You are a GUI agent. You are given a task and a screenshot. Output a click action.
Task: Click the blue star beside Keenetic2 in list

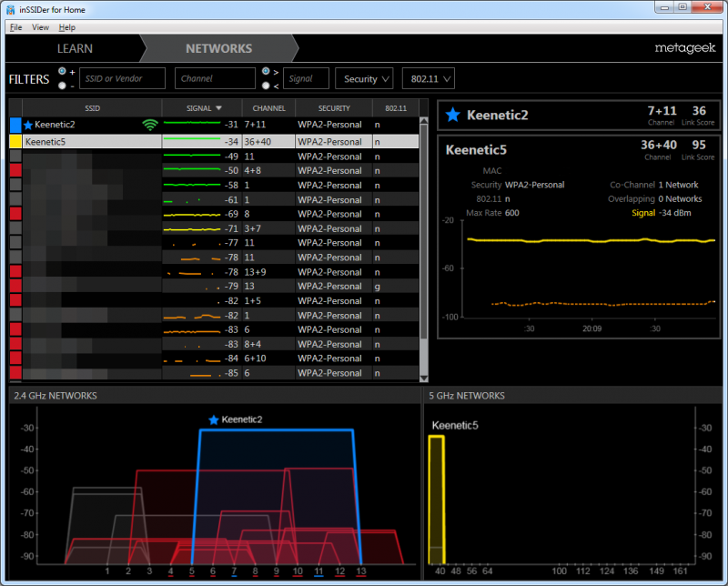[28, 125]
